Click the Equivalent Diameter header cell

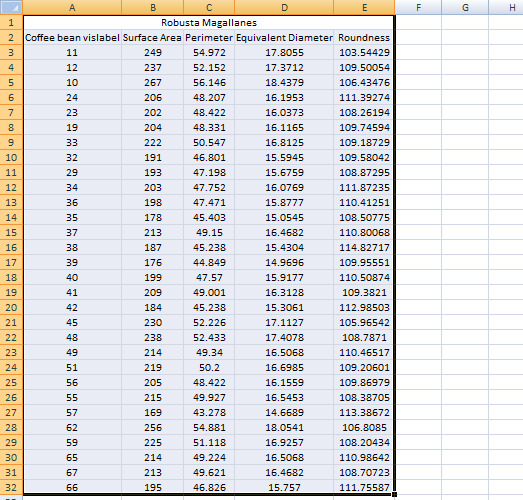[284, 37]
